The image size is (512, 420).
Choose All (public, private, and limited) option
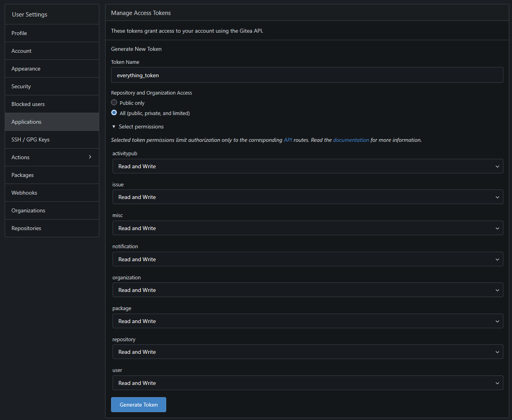click(x=114, y=113)
